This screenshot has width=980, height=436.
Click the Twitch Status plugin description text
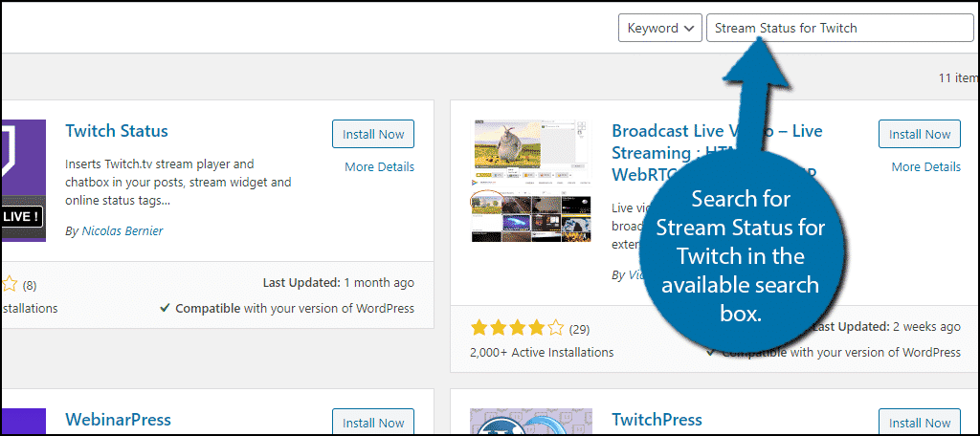click(x=178, y=183)
